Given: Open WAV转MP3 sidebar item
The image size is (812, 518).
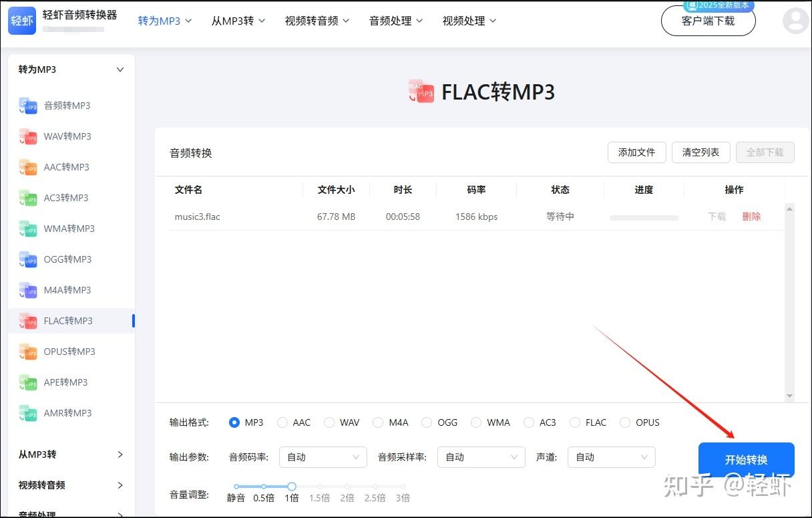Looking at the screenshot, I should [x=71, y=136].
